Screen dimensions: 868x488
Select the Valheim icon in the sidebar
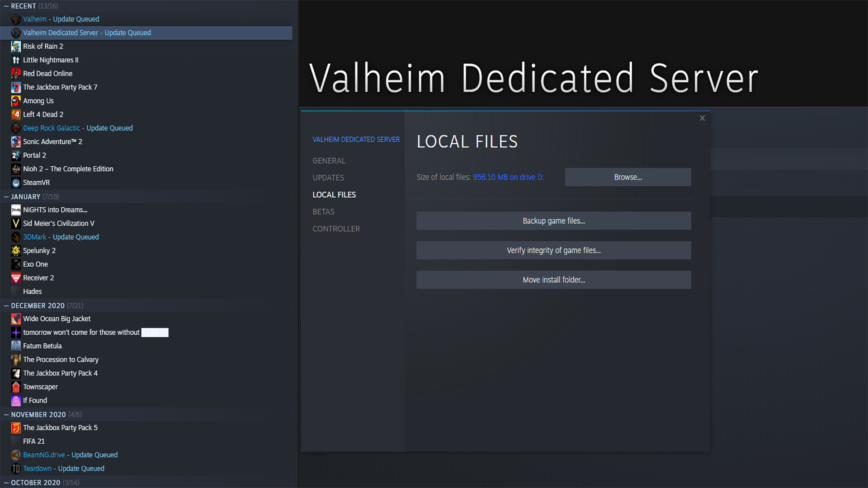click(x=16, y=19)
